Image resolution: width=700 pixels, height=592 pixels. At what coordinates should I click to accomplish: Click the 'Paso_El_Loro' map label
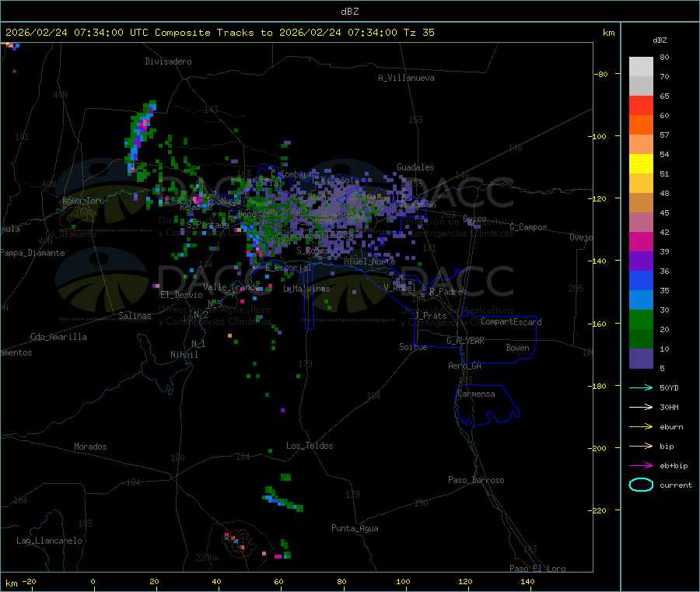pyautogui.click(x=538, y=569)
